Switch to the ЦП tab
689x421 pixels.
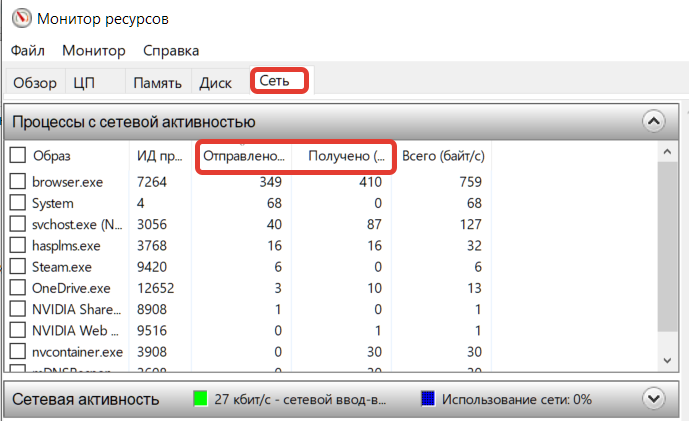click(x=84, y=83)
